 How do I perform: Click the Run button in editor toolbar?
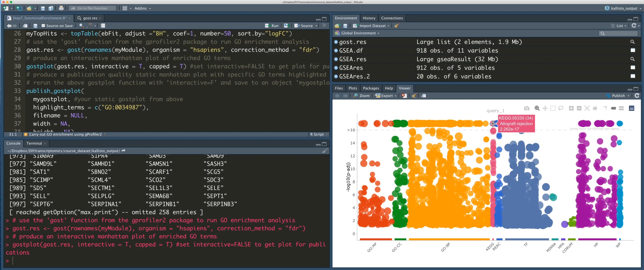272,25
